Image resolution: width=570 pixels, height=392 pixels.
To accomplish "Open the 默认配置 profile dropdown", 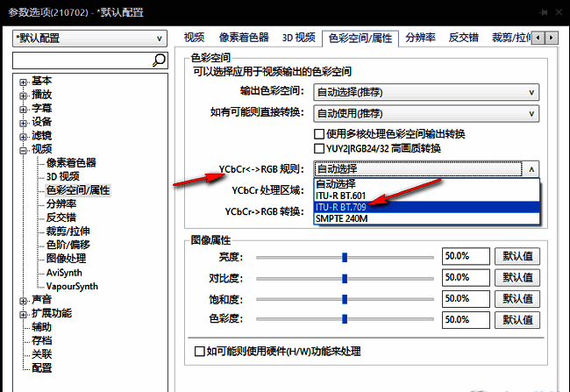I will tap(89, 39).
